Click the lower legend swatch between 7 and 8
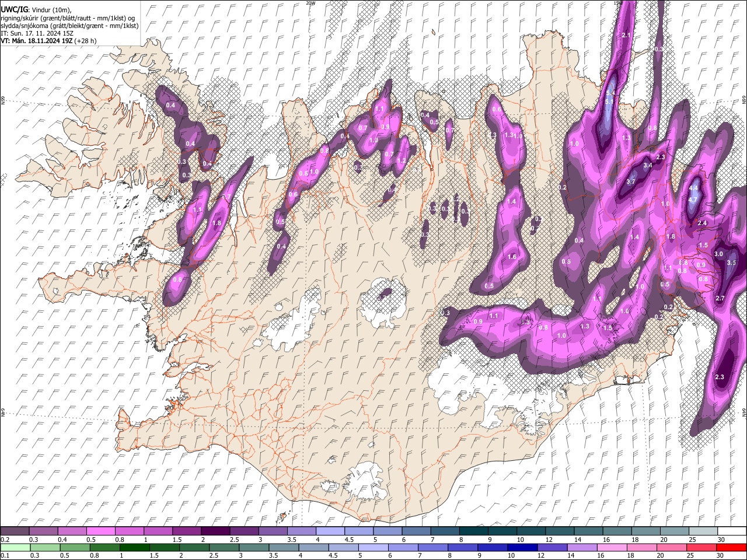The image size is (747, 560). [433, 547]
